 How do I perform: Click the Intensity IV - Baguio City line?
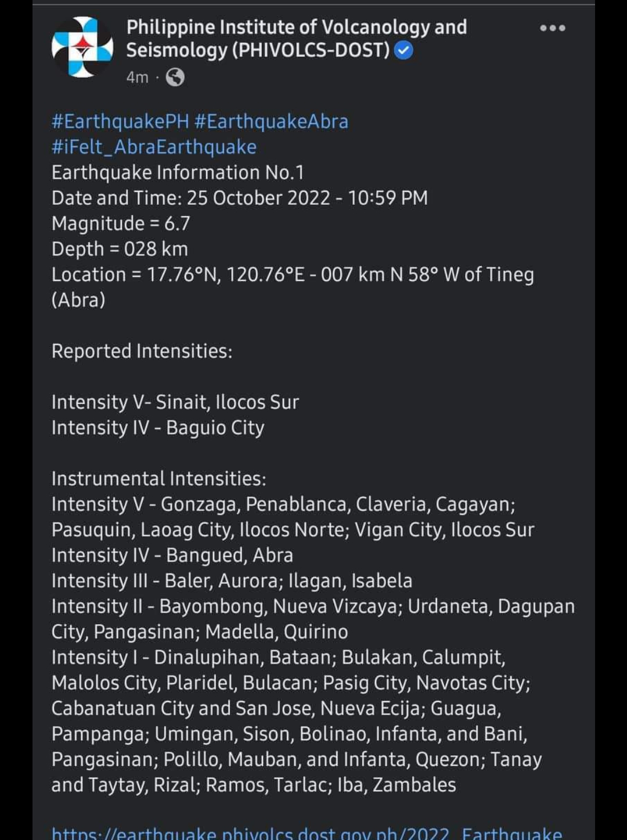pyautogui.click(x=158, y=428)
